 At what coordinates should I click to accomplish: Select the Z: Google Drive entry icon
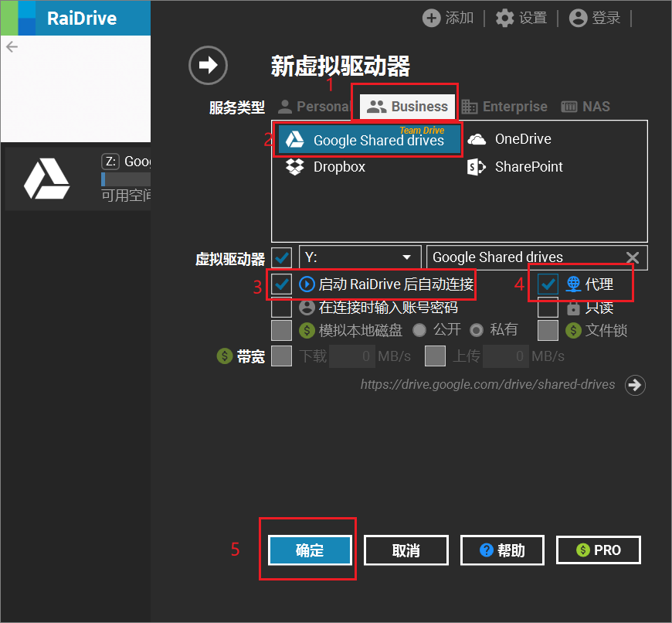[x=46, y=179]
